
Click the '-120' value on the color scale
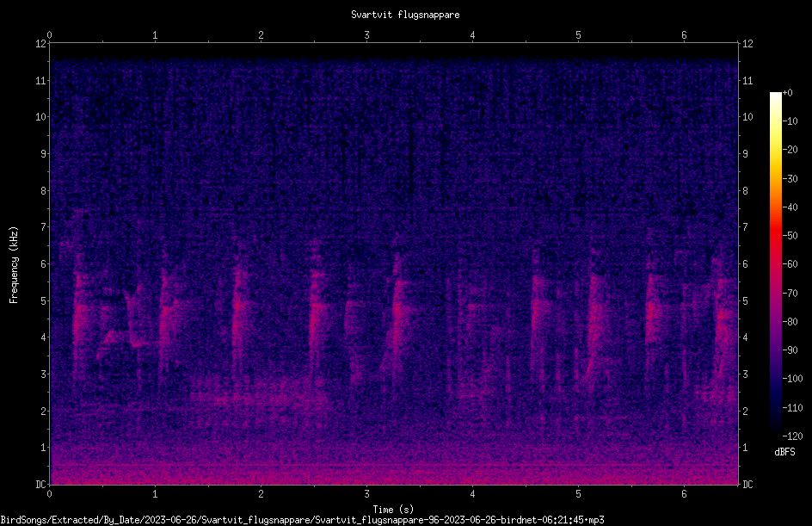(x=793, y=436)
